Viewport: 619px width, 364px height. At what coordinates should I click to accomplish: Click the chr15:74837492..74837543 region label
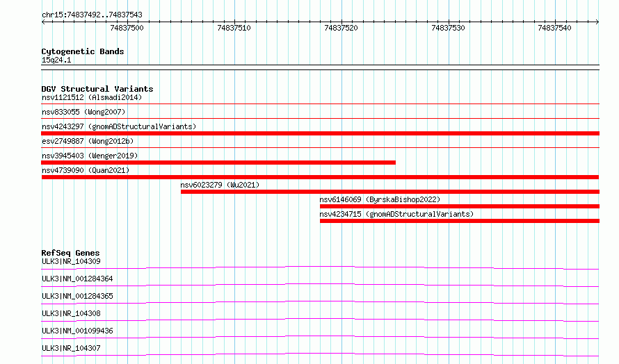click(92, 15)
